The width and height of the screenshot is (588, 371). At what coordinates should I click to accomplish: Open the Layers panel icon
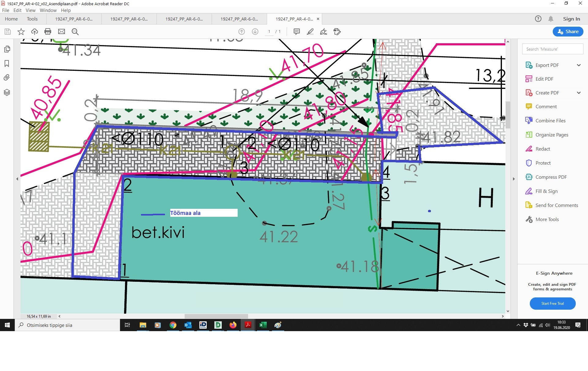[x=7, y=92]
